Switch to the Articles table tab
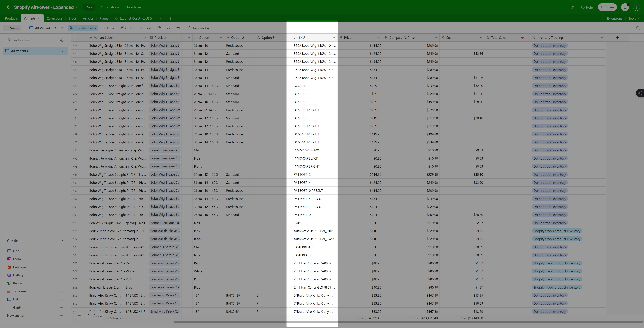Image resolution: width=644 pixels, height=328 pixels. pos(88,18)
